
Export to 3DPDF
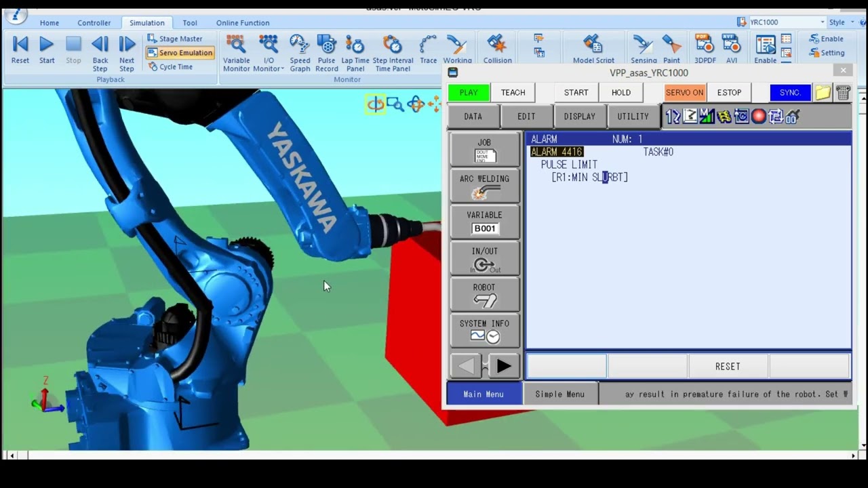coord(705,50)
